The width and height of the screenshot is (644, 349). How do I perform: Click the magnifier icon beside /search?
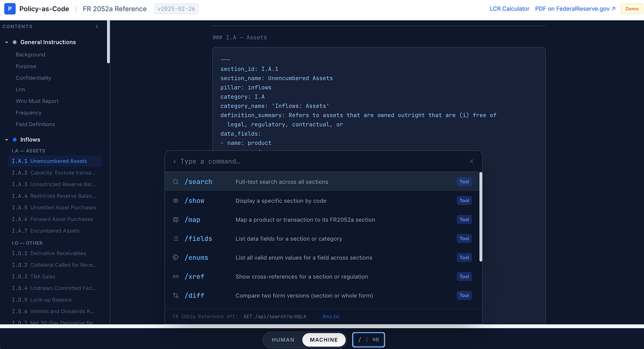(x=176, y=182)
